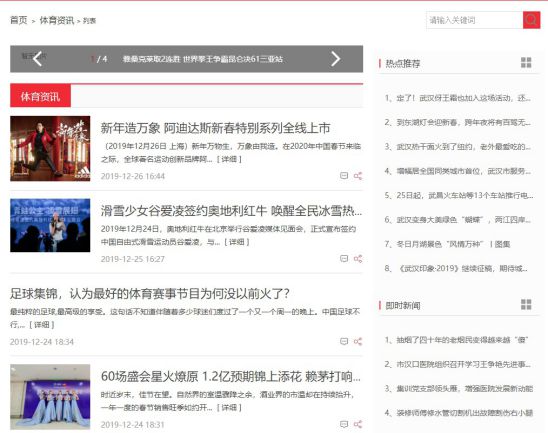
Task: Open the slider headline about 世界拳王争霸
Action: [203, 59]
